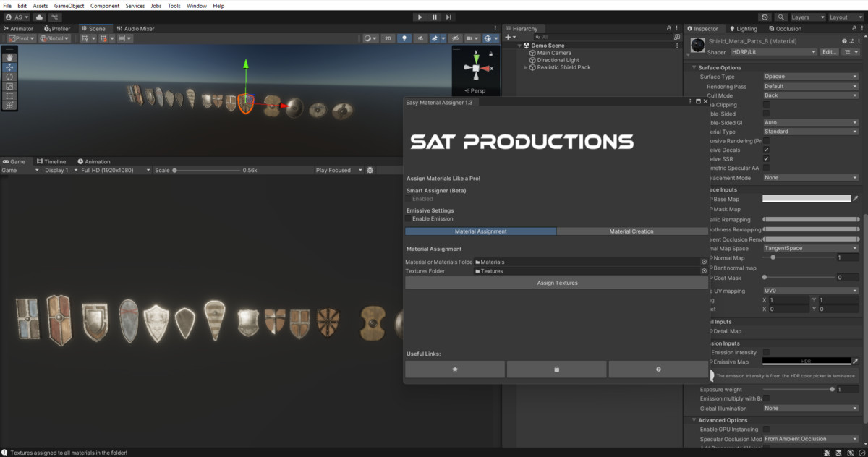Click the Step frame button
The width and height of the screenshot is (868, 457).
click(x=448, y=17)
